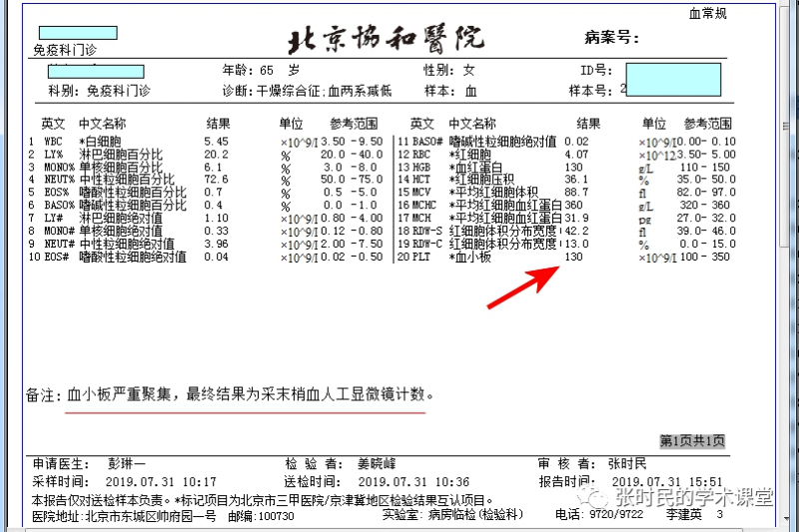Click the row name *血红蛋白
This screenshot has height=532, width=799.
tap(475, 167)
